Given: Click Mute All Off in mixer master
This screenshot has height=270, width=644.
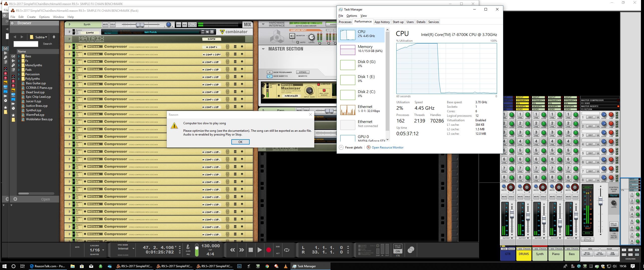Looking at the screenshot, I should click(587, 254).
